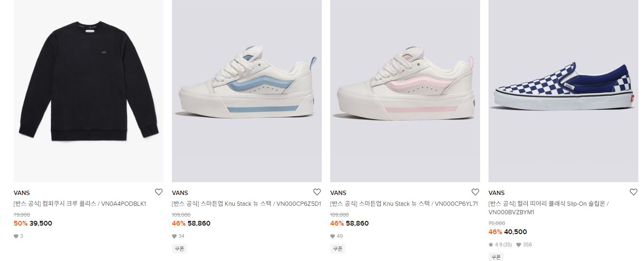The width and height of the screenshot is (644, 261).
Task: Toggle wishlist heart for pink Knu Stack sneaker
Action: (475, 192)
